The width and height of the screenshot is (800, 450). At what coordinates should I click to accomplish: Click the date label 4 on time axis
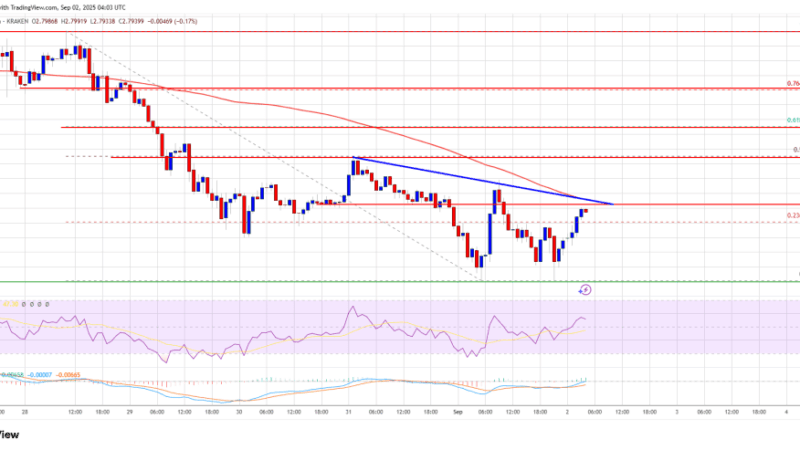click(787, 412)
